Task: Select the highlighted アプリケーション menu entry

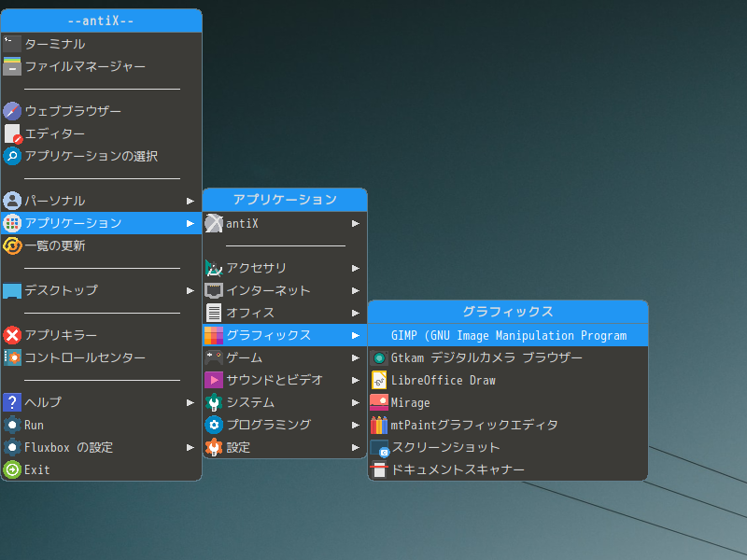Action: pyautogui.click(x=102, y=223)
